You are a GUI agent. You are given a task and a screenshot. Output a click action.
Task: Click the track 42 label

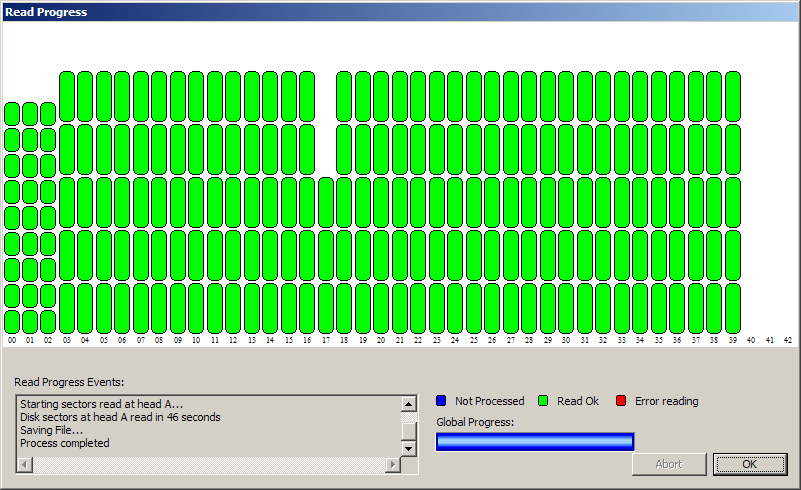(x=787, y=341)
